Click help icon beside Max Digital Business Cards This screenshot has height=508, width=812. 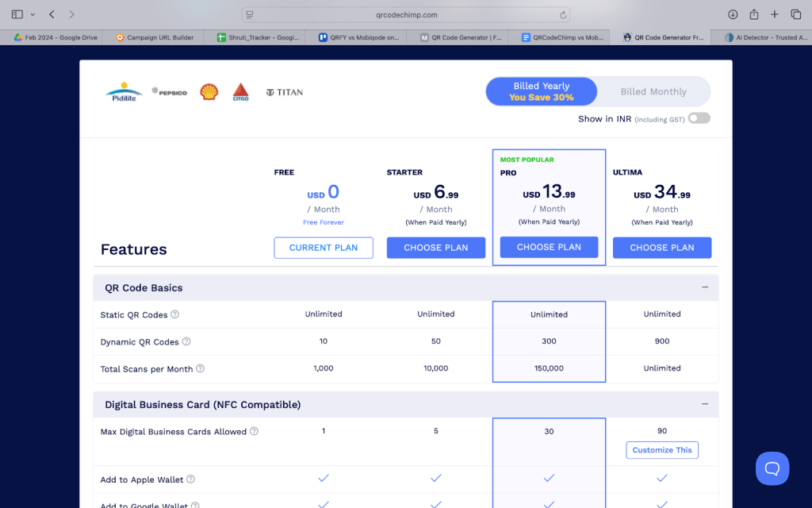click(x=254, y=432)
